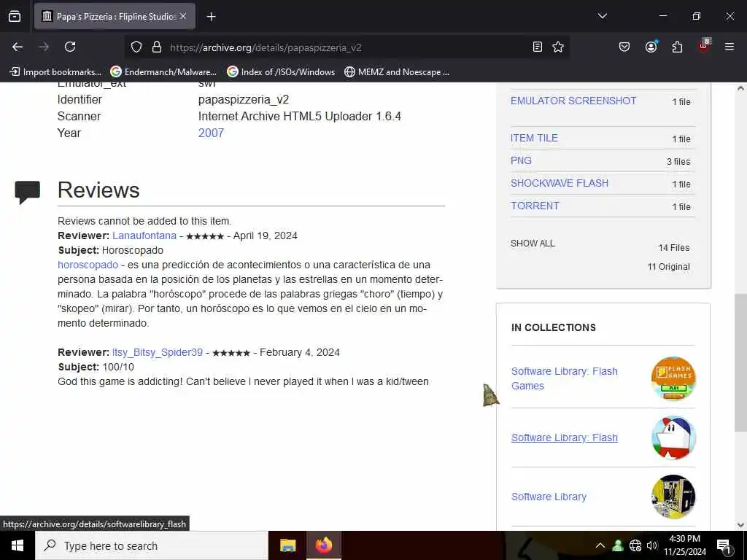Click SHOW ALL download files
This screenshot has height=560, width=747.
(x=533, y=244)
